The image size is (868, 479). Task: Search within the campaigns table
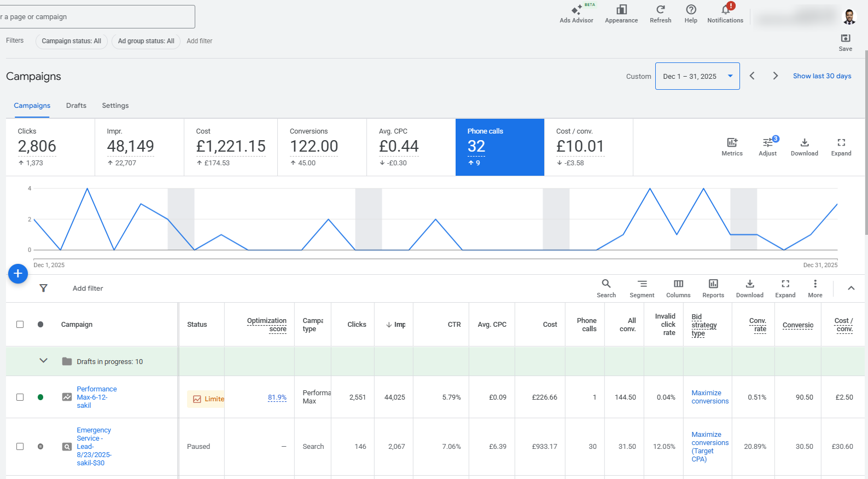606,288
